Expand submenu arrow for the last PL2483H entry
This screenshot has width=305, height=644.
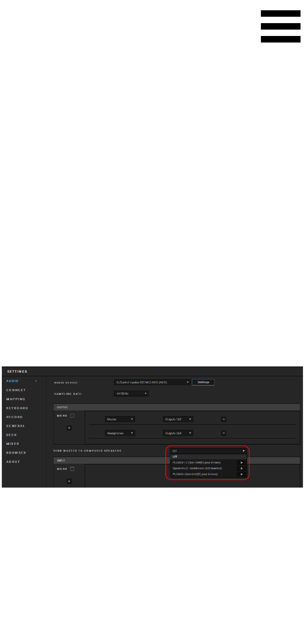point(241,474)
